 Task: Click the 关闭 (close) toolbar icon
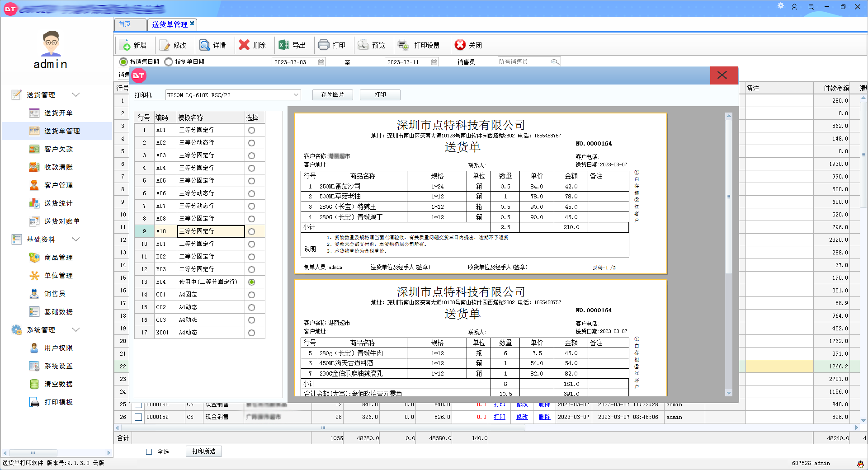coord(460,45)
